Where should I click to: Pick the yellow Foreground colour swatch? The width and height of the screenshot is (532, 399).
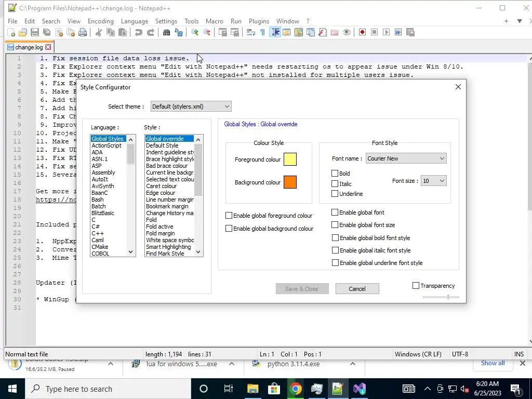pyautogui.click(x=290, y=159)
